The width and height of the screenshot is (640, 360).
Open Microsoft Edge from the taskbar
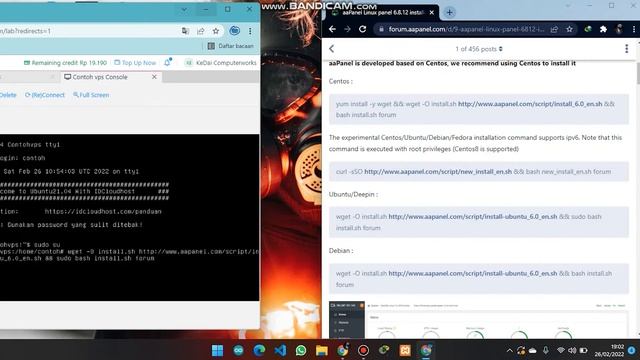click(259, 350)
